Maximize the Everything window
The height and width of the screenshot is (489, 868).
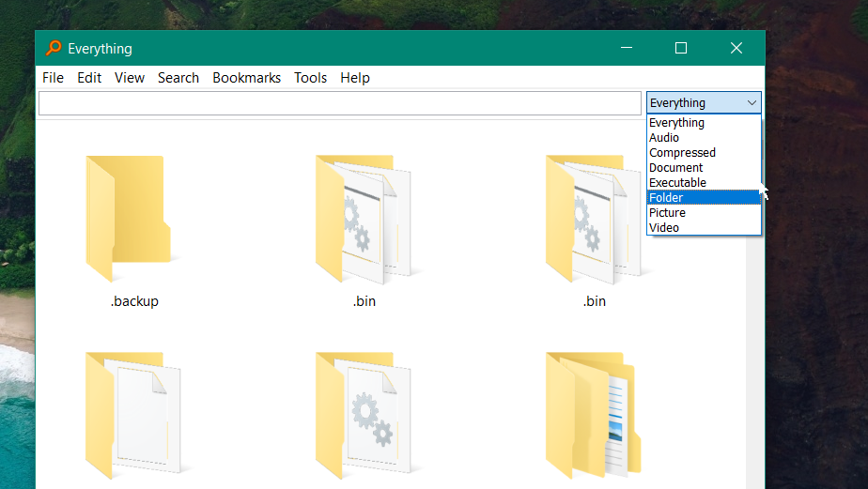click(681, 48)
